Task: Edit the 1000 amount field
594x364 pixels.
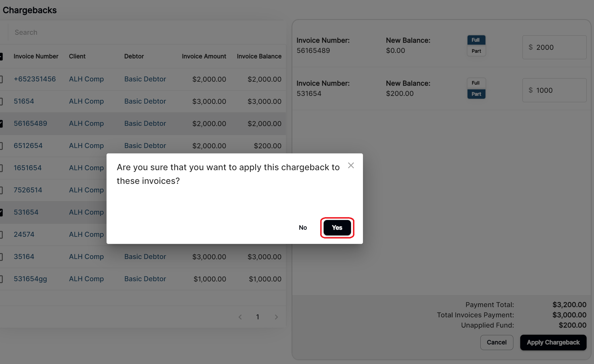Action: pos(554,90)
